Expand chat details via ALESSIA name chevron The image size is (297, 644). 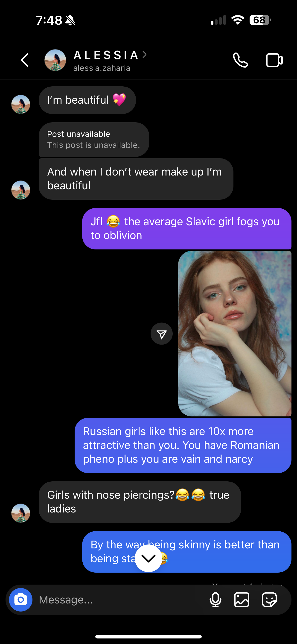[x=145, y=55]
